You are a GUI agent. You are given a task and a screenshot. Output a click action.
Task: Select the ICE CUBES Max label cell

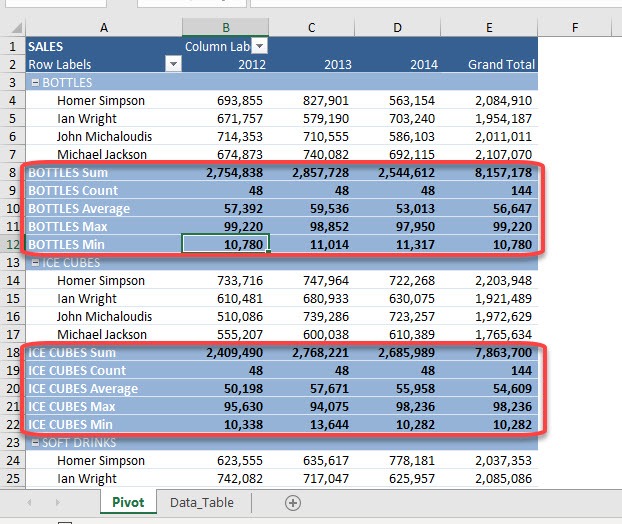tap(104, 406)
